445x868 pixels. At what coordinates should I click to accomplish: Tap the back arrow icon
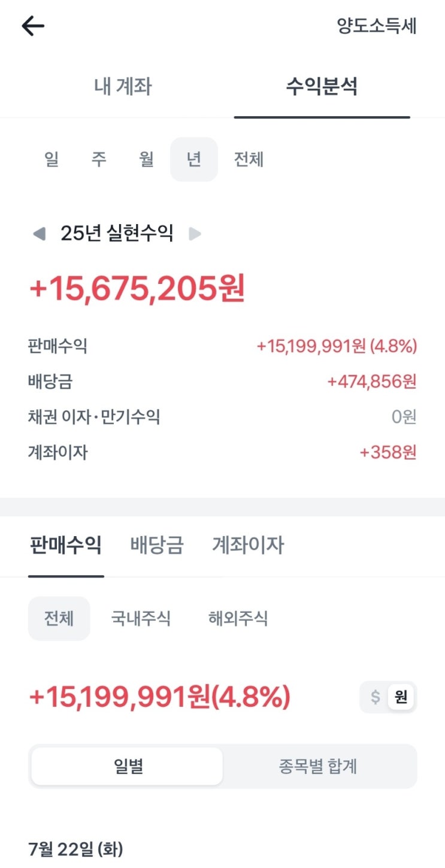33,26
